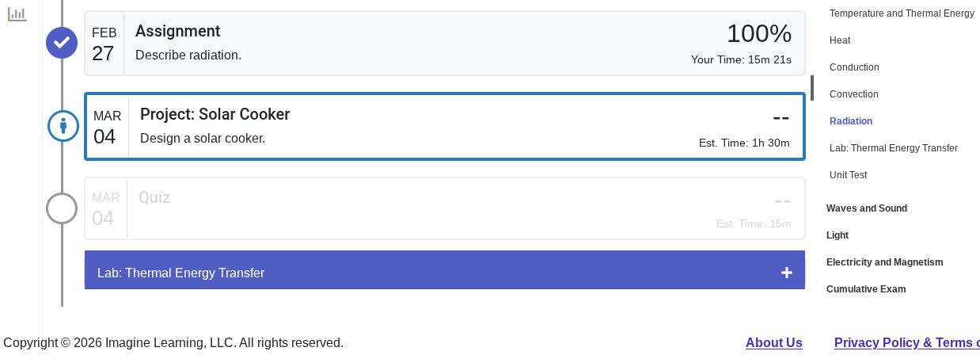Viewport: 980px width, 355px height.
Task: Open the Unit Test sidebar item
Action: tap(848, 175)
